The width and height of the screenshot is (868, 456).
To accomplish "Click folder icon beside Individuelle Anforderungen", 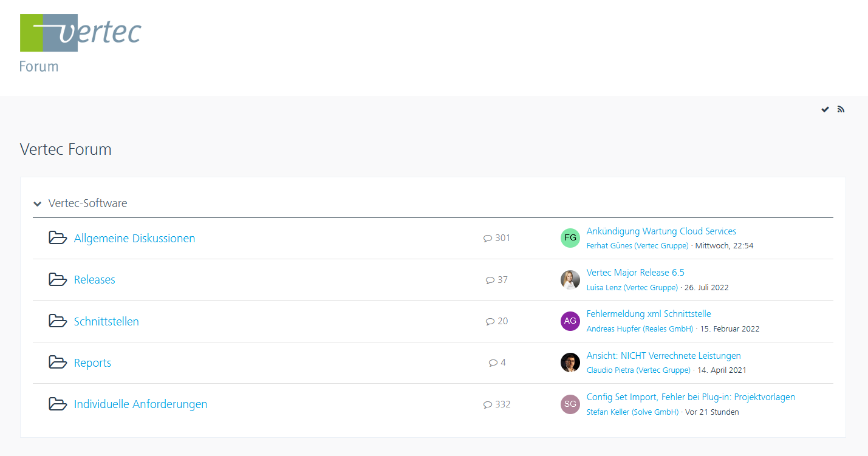I will pyautogui.click(x=58, y=404).
